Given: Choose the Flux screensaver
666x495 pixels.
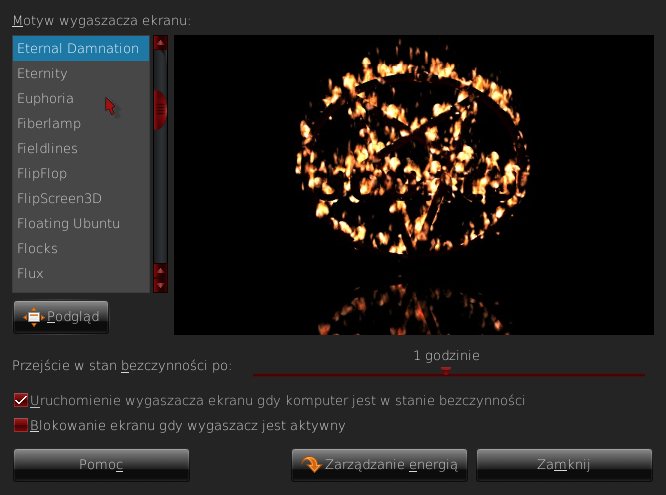Looking at the screenshot, I should tap(81, 274).
